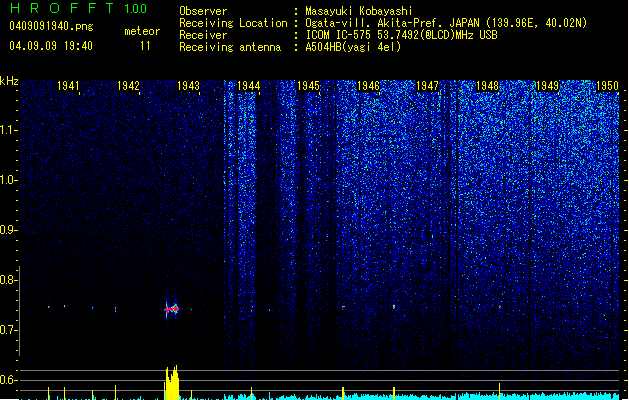
Task: Click the kHz axis unit label
Action: click(x=9, y=81)
